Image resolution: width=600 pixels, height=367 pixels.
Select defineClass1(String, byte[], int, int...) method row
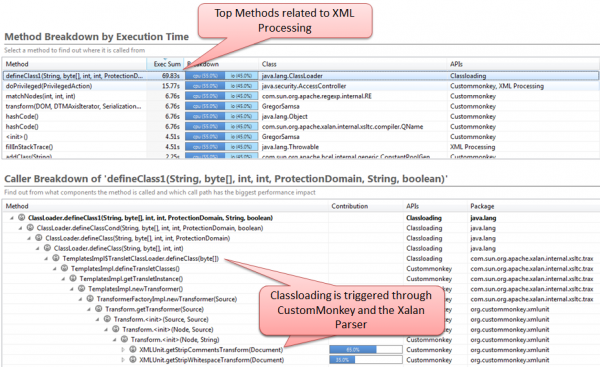click(300, 76)
